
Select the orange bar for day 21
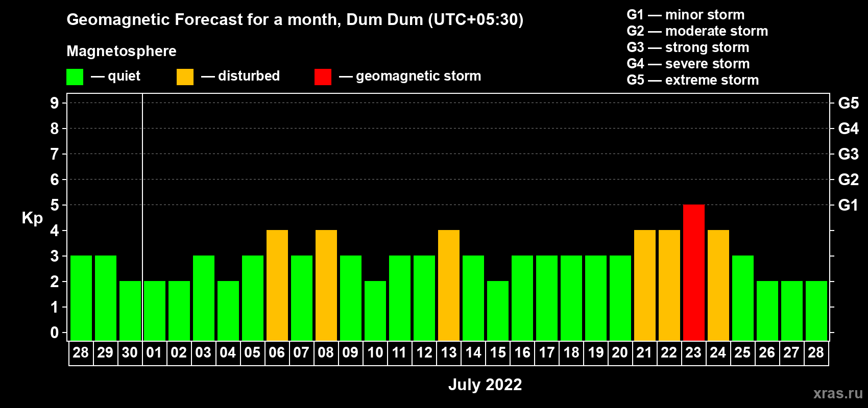(644, 285)
